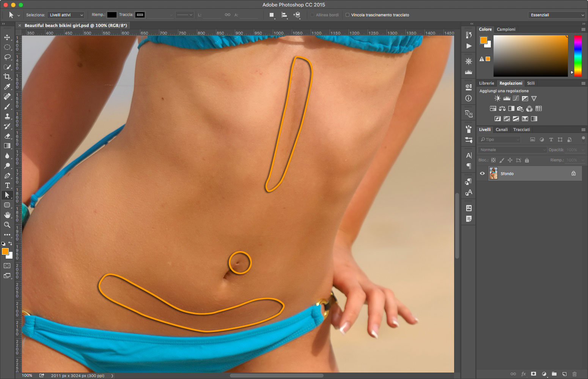Select the Crop tool

pyautogui.click(x=7, y=77)
